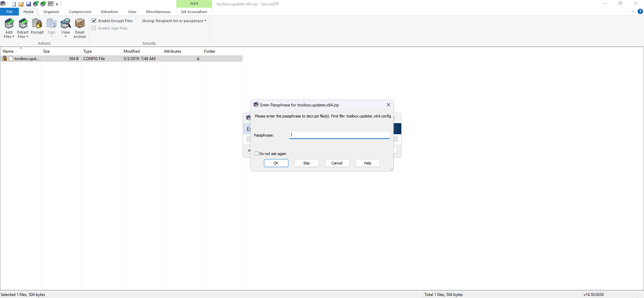Expand the Add Files dropdown arrow
644x298 pixels.
pos(13,37)
